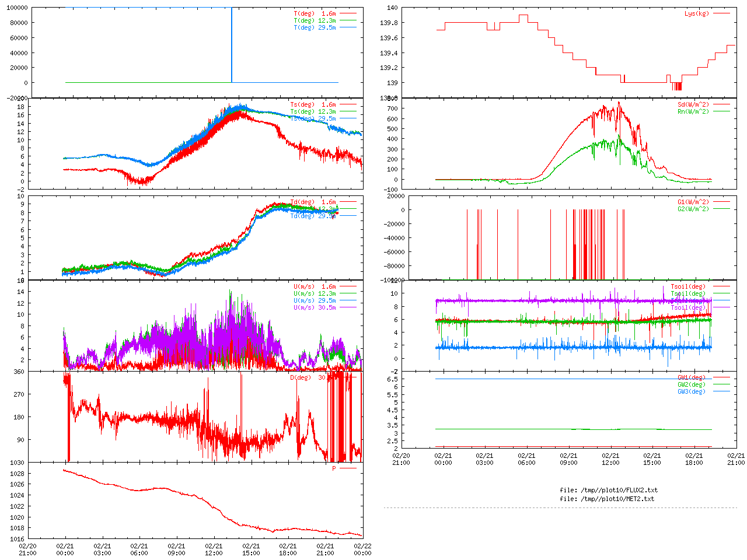Click the file path /tmp//plot10/MET2.txt text
This screenshot has height=560, width=747.
[607, 499]
